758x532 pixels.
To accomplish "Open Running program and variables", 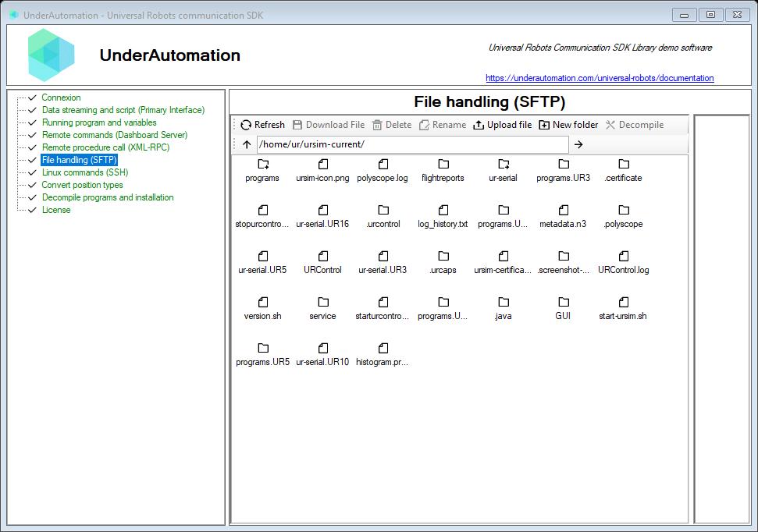I will 99,122.
